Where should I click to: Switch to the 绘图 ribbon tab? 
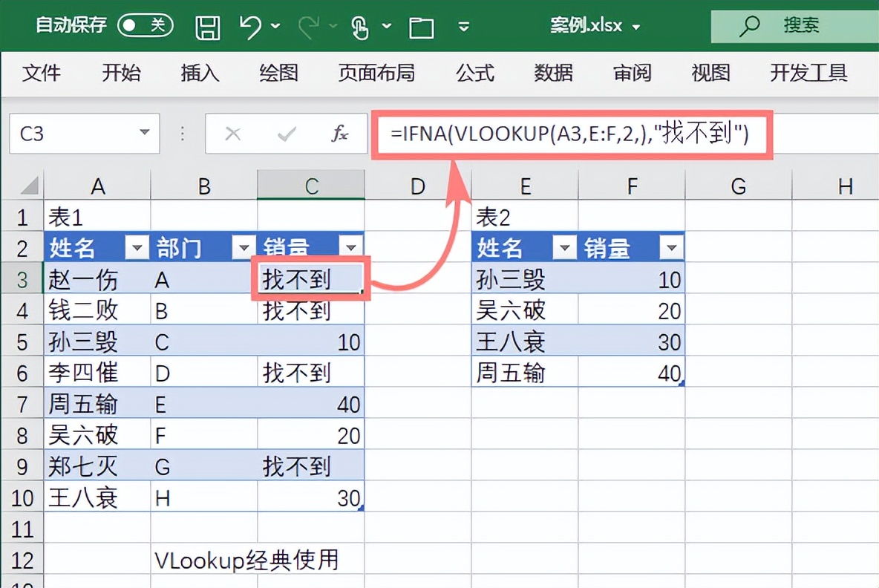(278, 73)
